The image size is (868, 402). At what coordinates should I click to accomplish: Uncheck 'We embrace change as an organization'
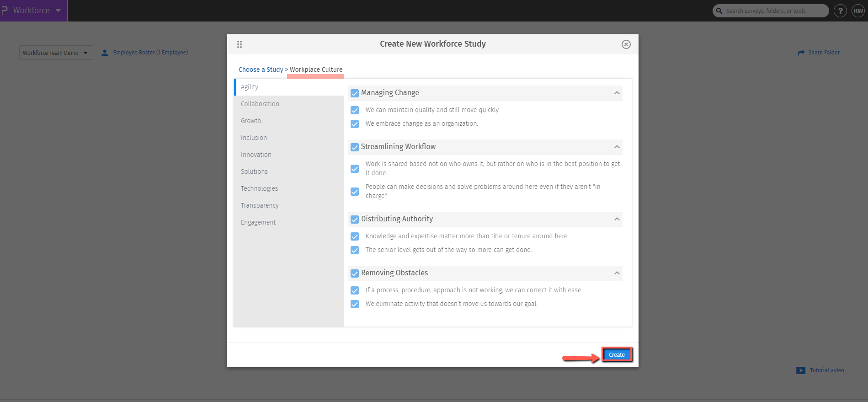pos(355,124)
